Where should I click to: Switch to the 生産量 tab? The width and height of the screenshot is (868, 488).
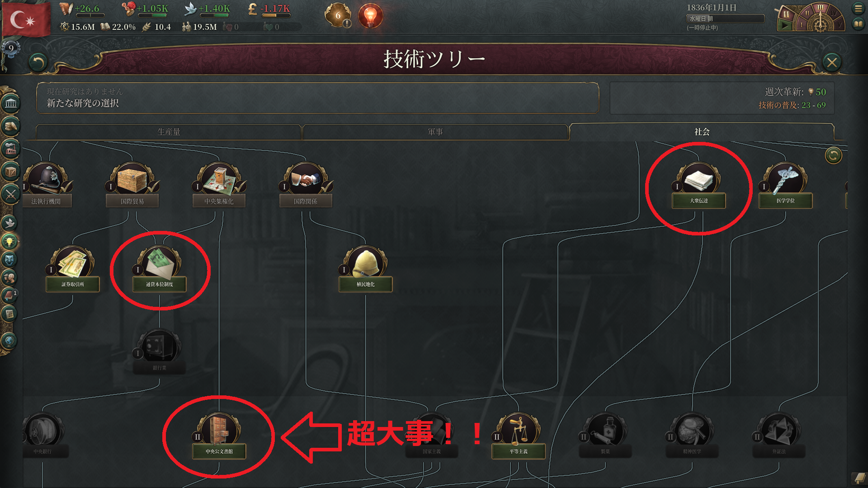(x=169, y=131)
